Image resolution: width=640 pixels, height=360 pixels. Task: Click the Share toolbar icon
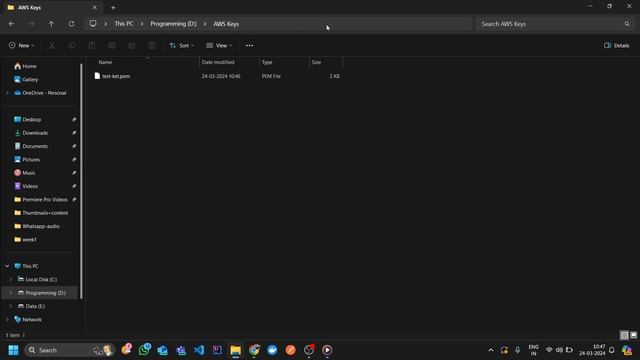click(x=132, y=45)
